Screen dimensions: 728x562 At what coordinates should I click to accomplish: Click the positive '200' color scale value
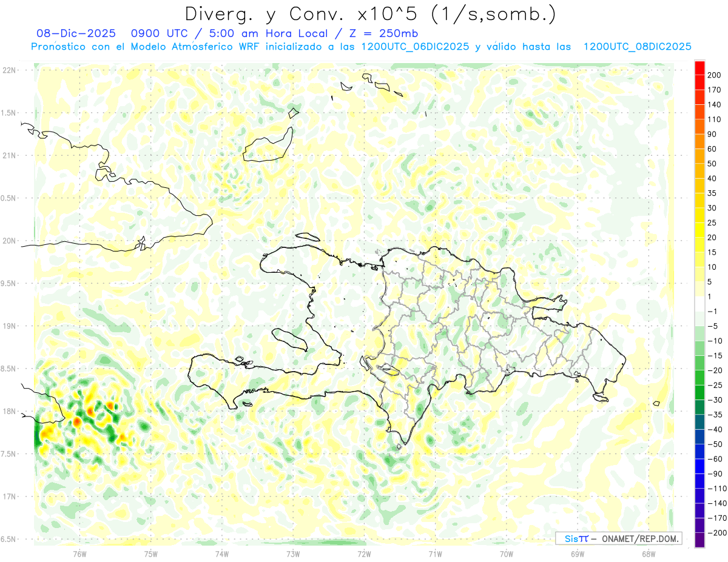pyautogui.click(x=715, y=75)
